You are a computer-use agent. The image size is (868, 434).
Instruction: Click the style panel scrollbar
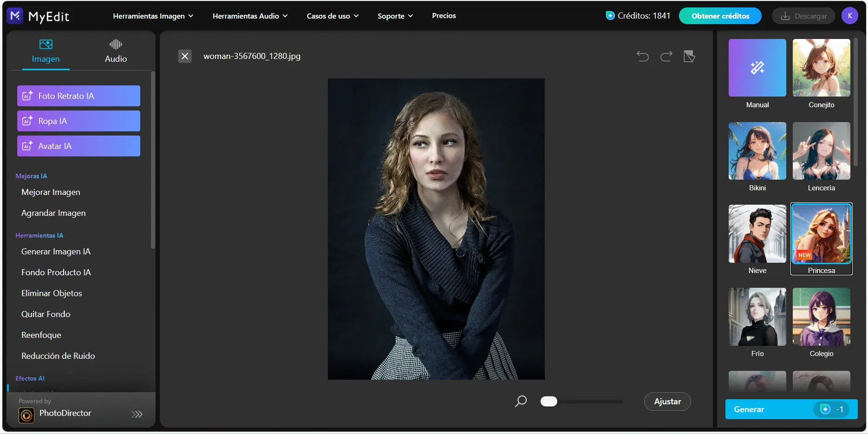[x=855, y=102]
